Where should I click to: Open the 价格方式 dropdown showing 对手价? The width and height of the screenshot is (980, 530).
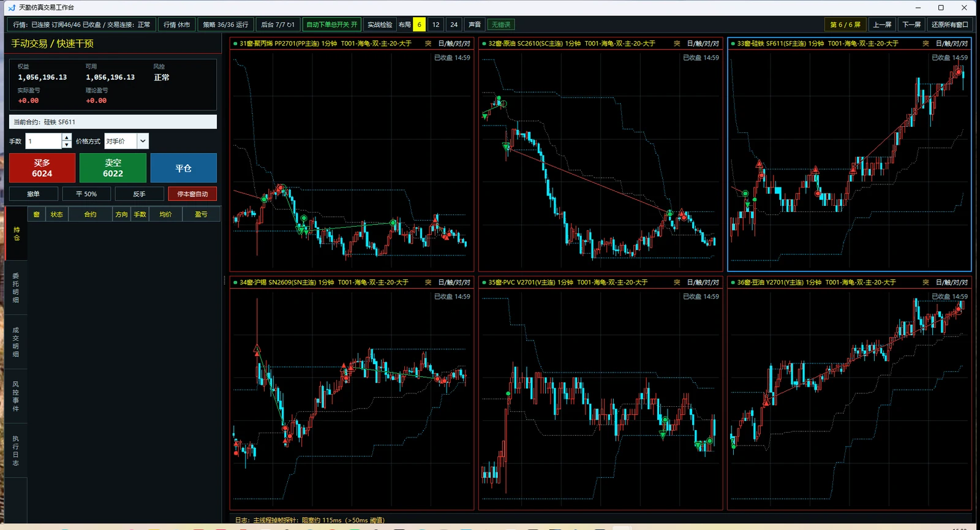coord(126,141)
